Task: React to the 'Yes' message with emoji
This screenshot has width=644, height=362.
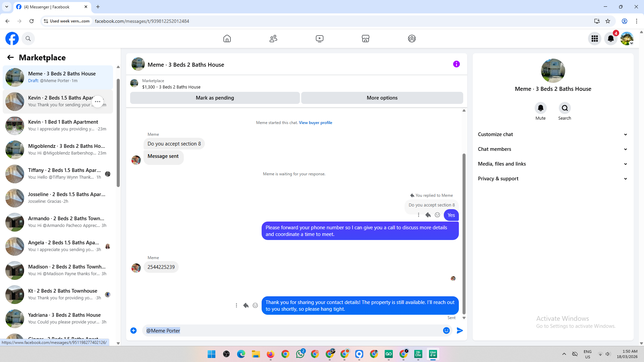Action: pos(437,215)
